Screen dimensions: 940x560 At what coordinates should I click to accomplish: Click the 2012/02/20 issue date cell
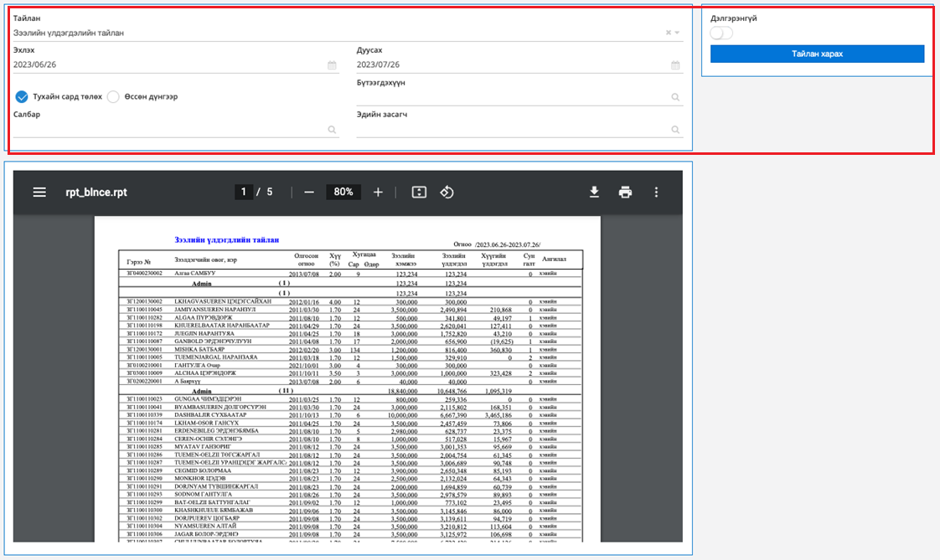point(304,350)
